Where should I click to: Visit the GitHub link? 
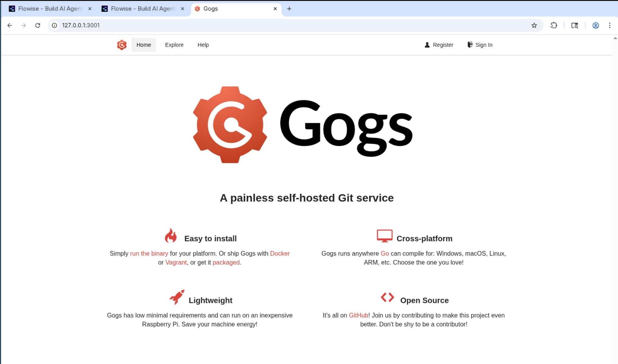coord(359,315)
